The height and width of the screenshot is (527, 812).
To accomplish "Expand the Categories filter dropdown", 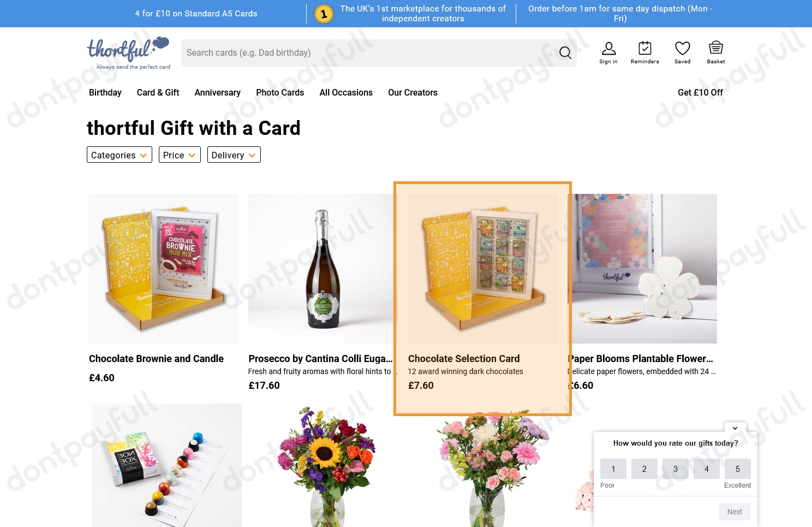I will (120, 155).
